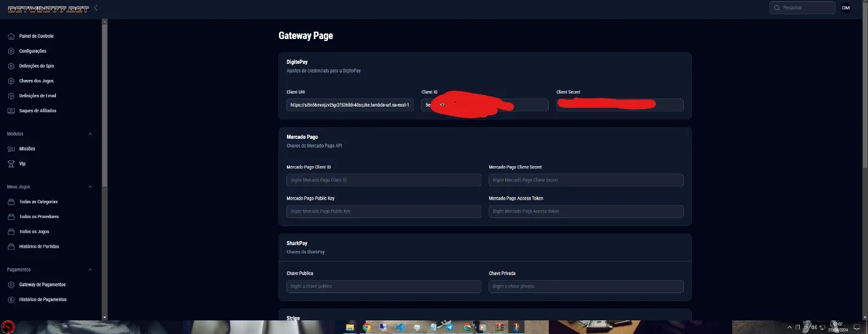The height and width of the screenshot is (334, 868).
Task: Focus the Mercado Pago Public Key input
Action: pos(384,211)
